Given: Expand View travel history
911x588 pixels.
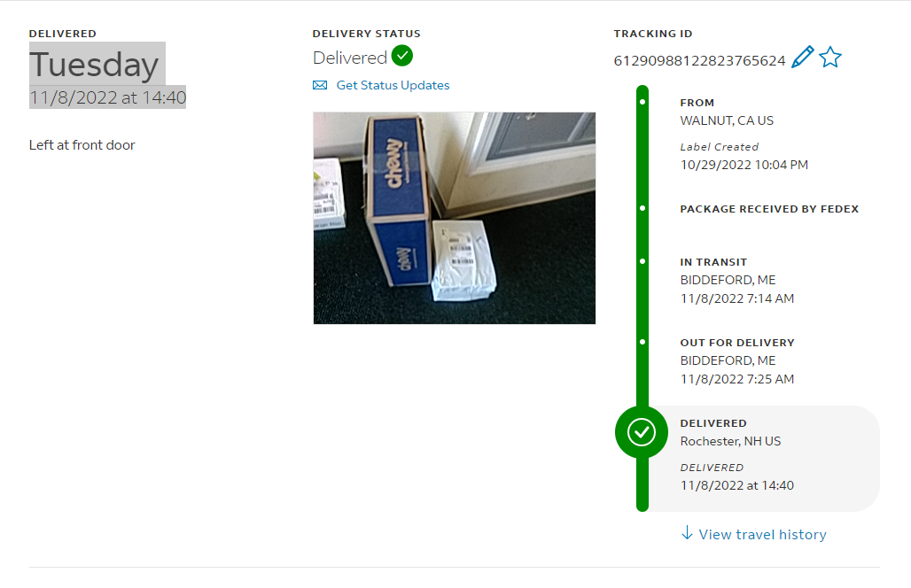Looking at the screenshot, I should click(x=762, y=535).
